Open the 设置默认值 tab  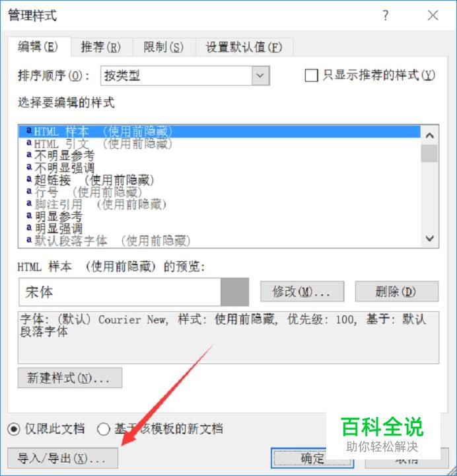point(244,48)
